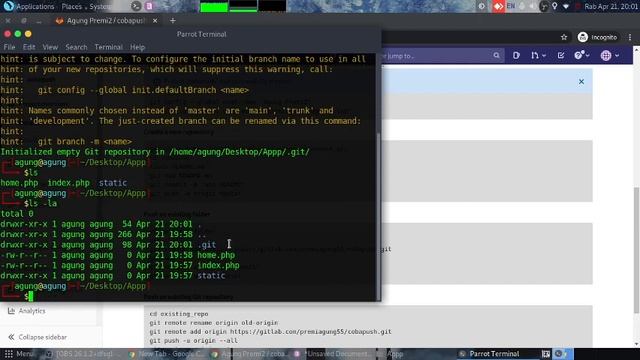The height and width of the screenshot is (360, 640).
Task: Click the Parrot Terminal vertical scrollbar
Action: tap(379, 216)
